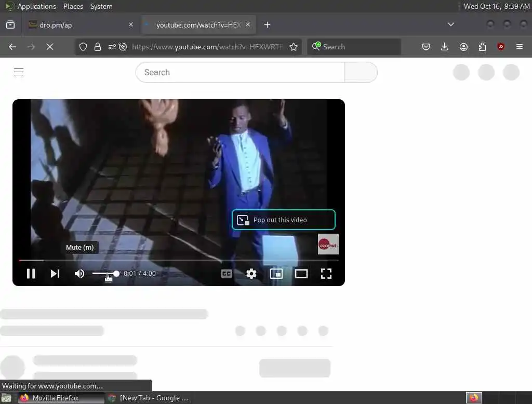The image size is (532, 404).
Task: Click the date and time clock
Action: coord(496,6)
